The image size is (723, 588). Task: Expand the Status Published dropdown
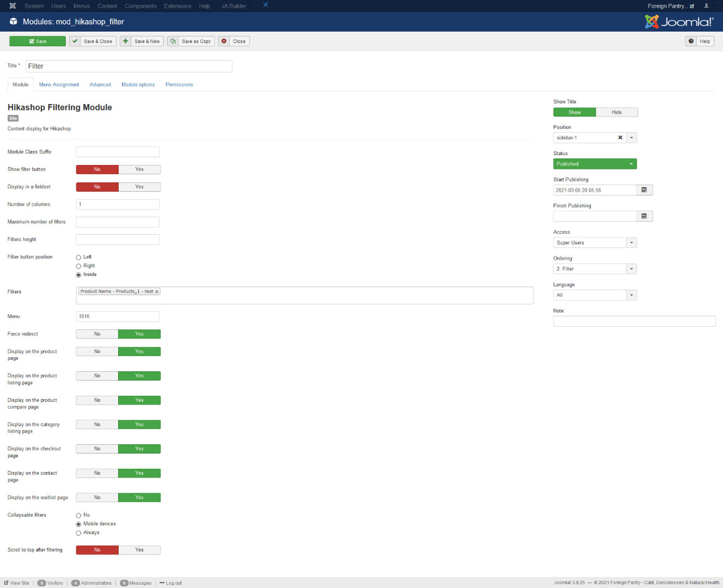(595, 164)
